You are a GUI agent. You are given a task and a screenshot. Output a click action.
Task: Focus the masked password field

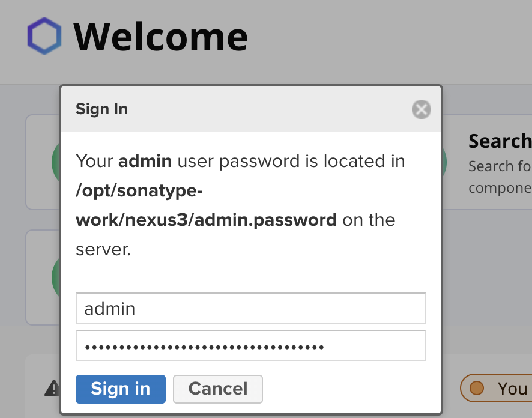(250, 346)
